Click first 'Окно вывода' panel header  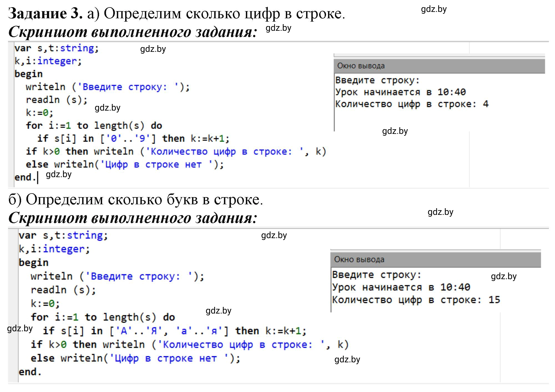click(440, 66)
